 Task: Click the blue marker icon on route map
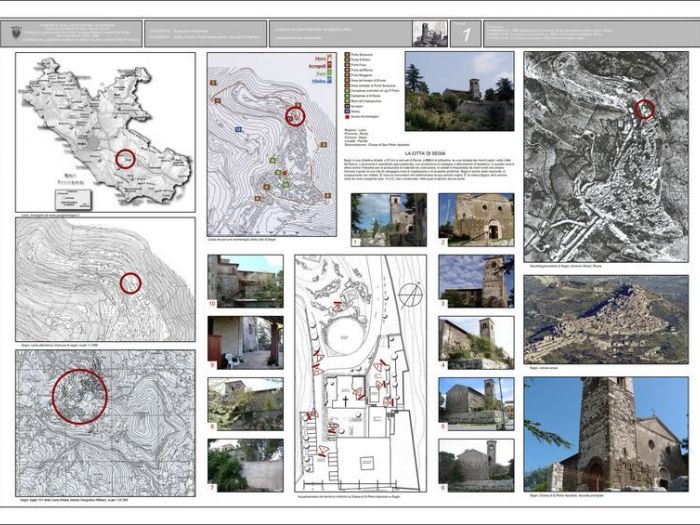coord(238,129)
